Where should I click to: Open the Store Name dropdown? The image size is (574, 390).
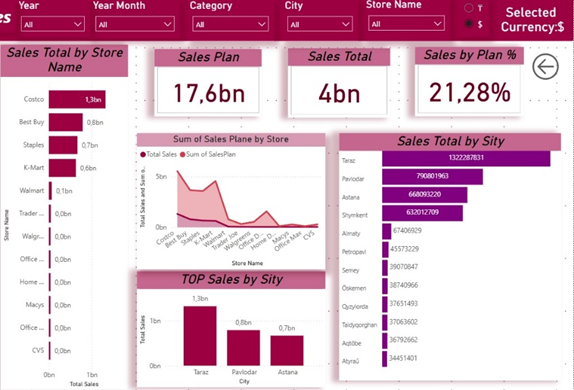pyautogui.click(x=406, y=23)
